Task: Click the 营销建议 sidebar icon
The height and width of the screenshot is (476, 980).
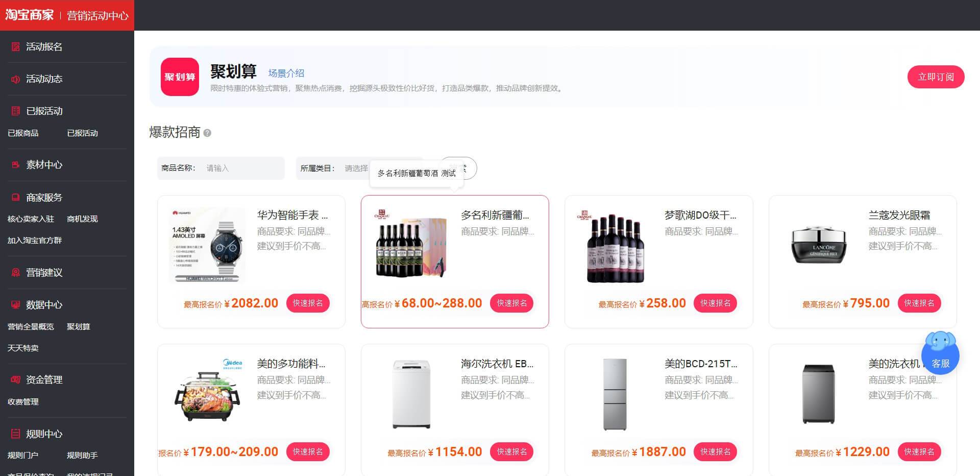Action: 16,273
